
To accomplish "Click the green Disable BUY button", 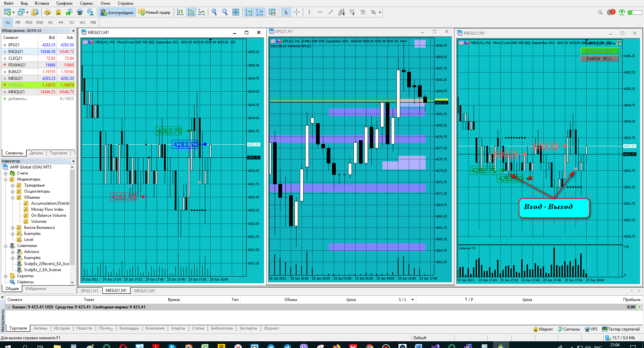I will pos(599,51).
